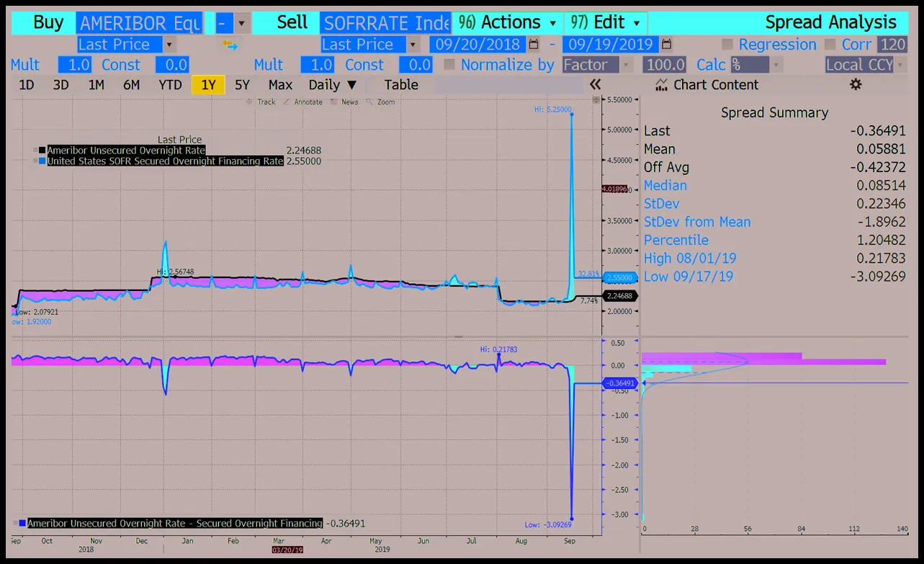Image resolution: width=924 pixels, height=564 pixels.
Task: Open the Daily periodicity dropdown
Action: point(333,85)
